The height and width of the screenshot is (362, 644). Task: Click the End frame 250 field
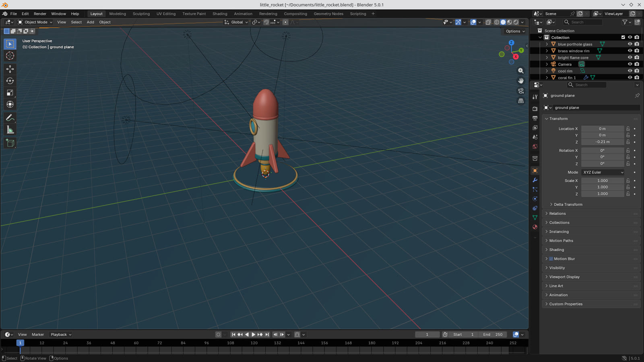(493, 335)
